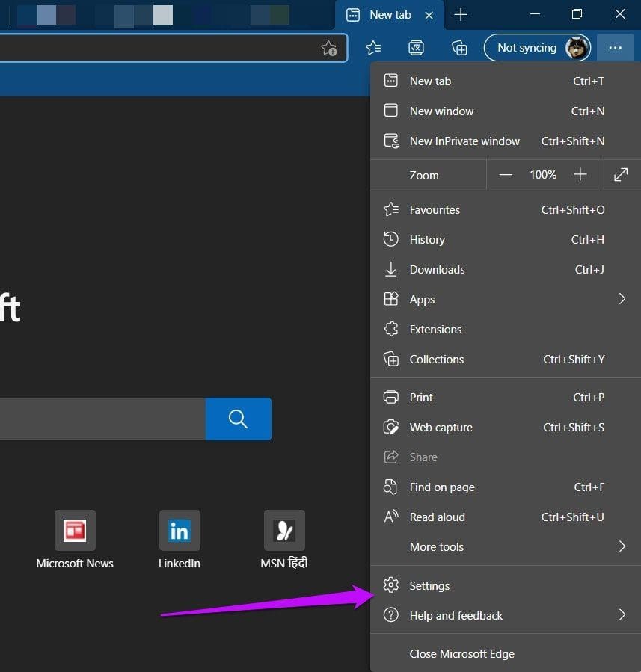Open the Settings and more menu button
This screenshot has height=672, width=641.
tap(615, 48)
